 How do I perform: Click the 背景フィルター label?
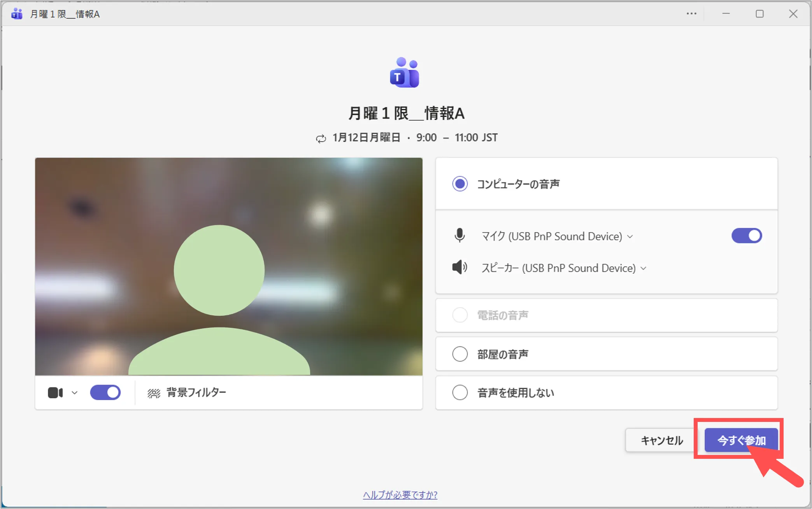(x=196, y=392)
